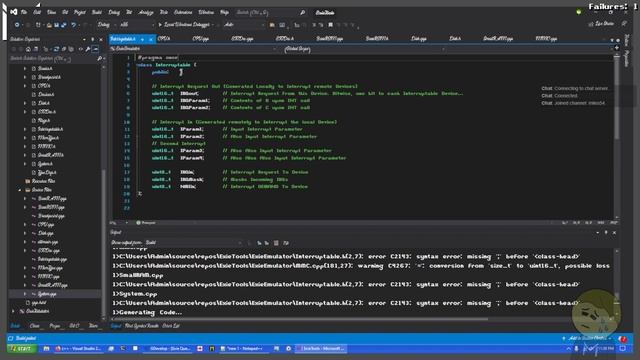640x360 pixels.
Task: Click the Save All toolbar icon
Action: [64, 25]
